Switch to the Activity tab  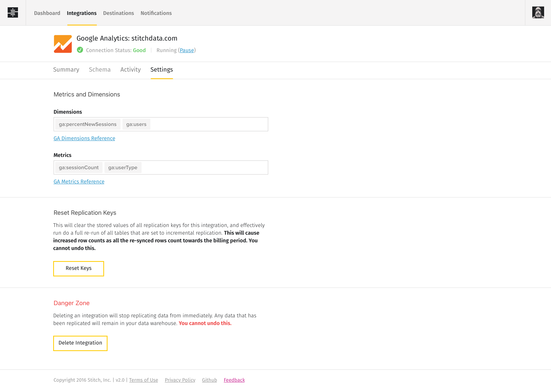point(130,69)
